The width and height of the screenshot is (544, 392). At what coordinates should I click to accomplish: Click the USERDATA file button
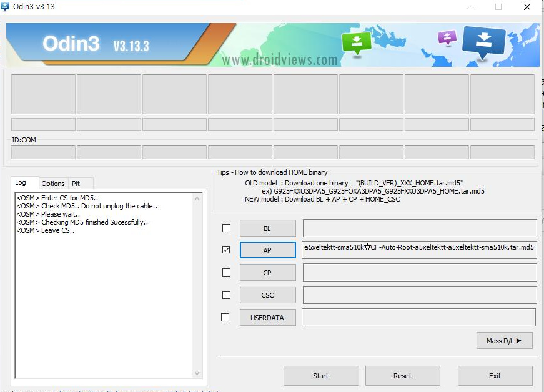coord(268,318)
